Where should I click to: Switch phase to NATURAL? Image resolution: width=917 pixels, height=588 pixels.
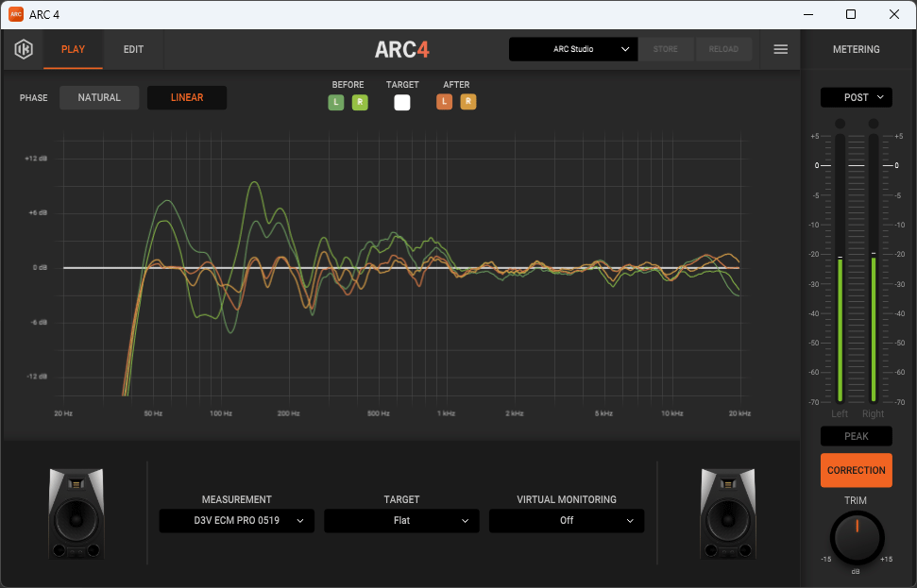[98, 97]
